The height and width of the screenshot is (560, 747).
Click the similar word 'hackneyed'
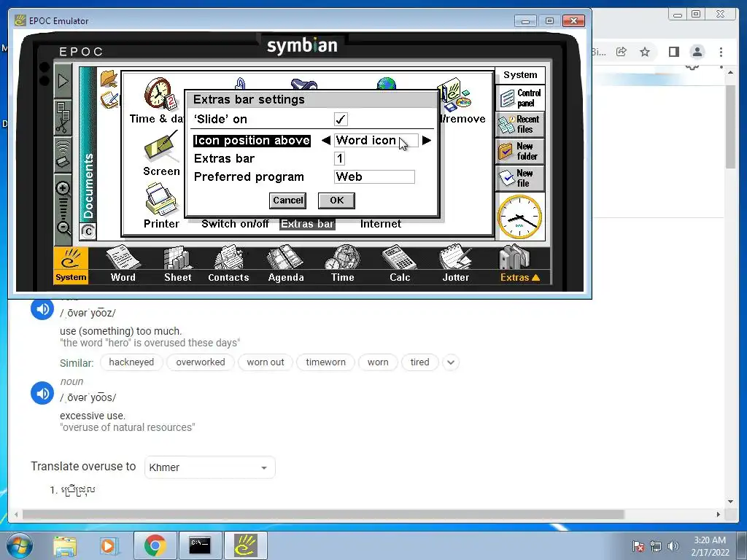click(131, 362)
